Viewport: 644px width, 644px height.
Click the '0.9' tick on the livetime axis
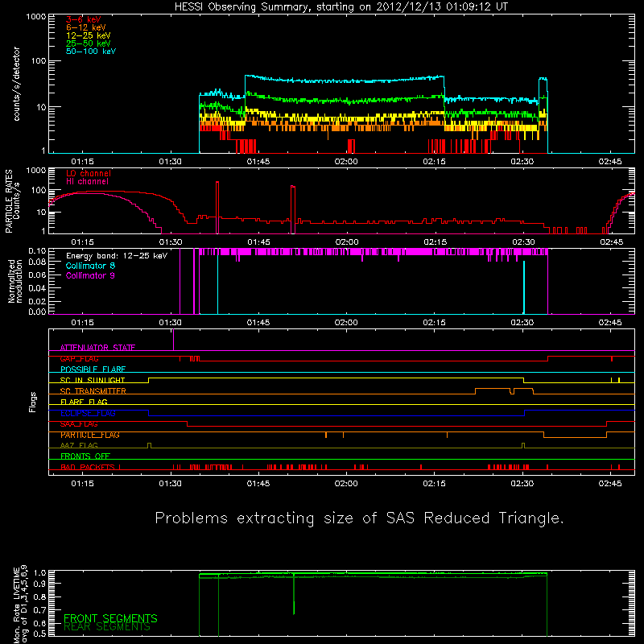[39, 583]
